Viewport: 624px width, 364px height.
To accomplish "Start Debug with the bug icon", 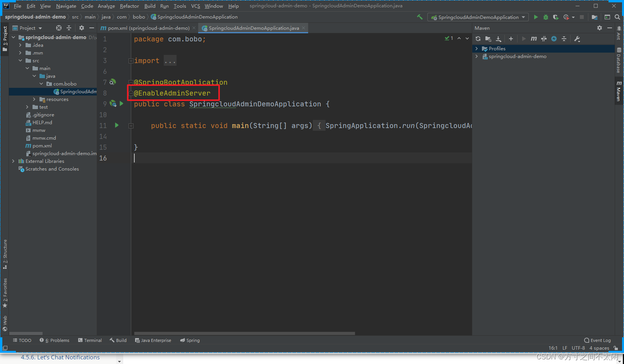I will [546, 17].
